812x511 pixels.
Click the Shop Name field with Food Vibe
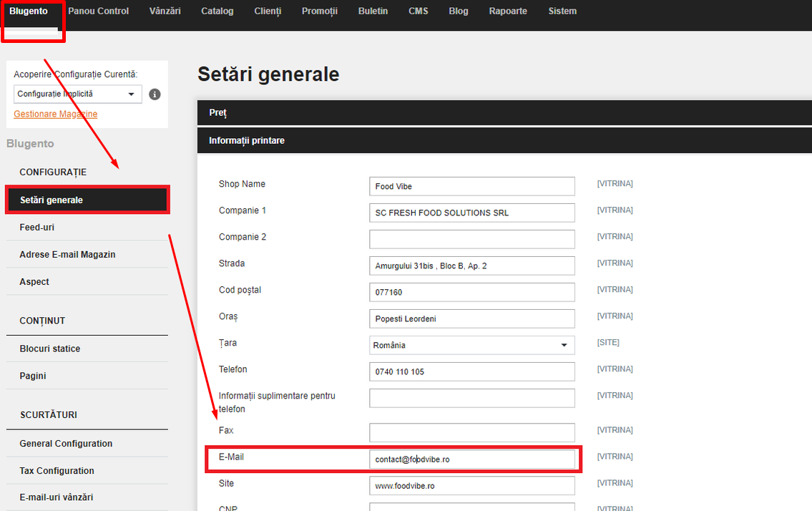point(471,186)
